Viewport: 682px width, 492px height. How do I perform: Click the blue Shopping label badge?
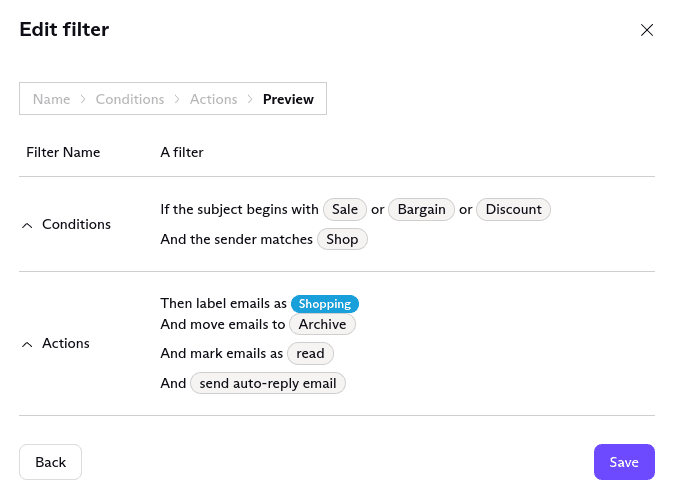click(325, 304)
